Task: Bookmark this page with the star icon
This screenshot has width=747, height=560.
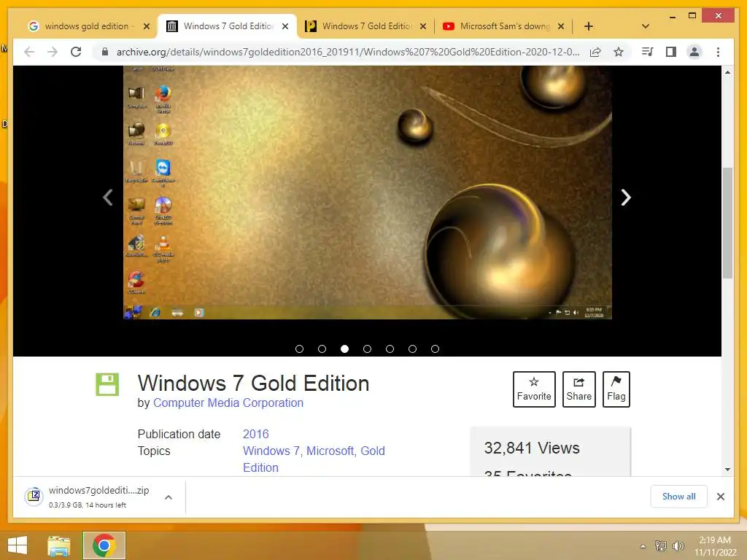Action: click(x=619, y=52)
